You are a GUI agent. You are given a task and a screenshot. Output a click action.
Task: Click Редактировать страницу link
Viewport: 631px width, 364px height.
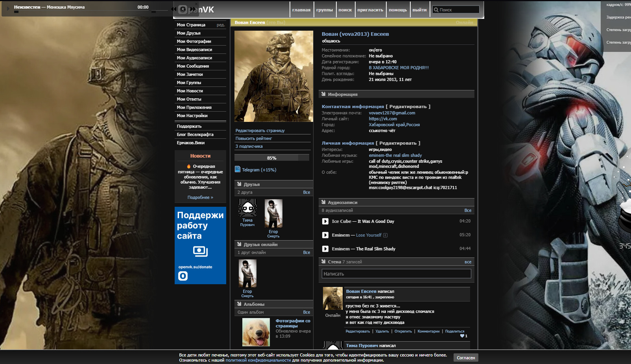point(260,131)
